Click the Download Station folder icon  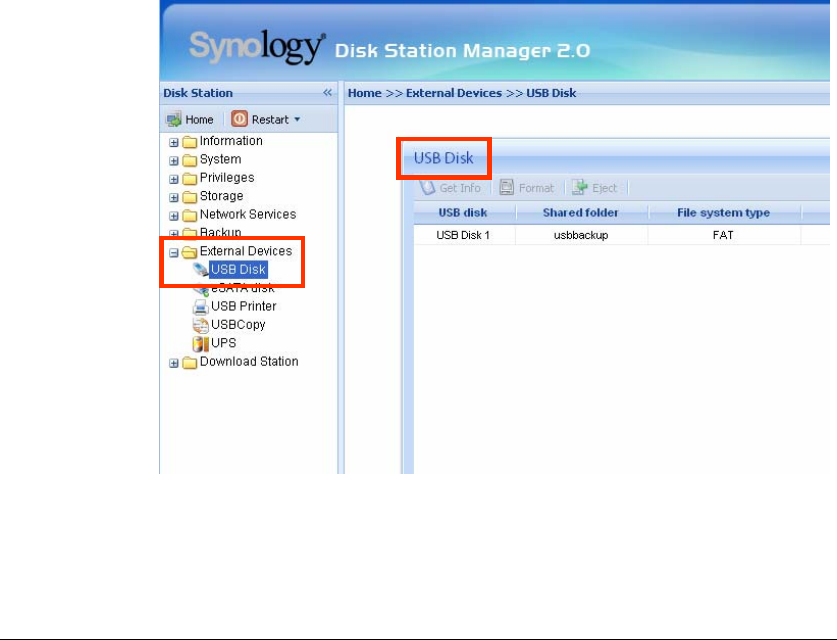[x=189, y=363]
